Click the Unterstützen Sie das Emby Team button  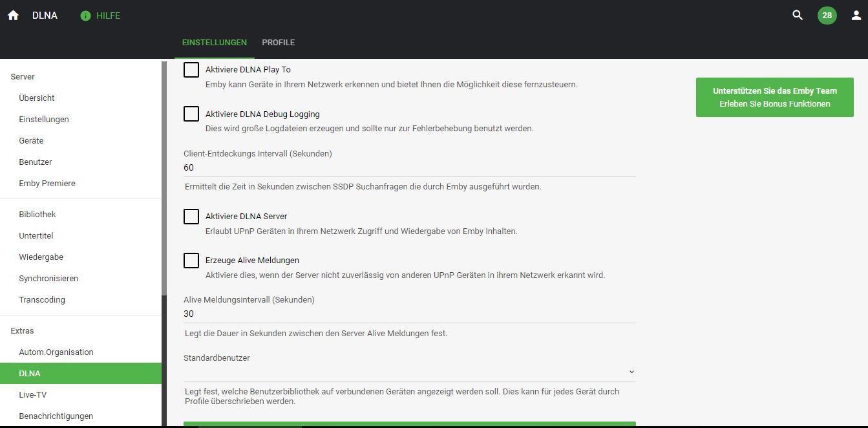click(x=775, y=98)
